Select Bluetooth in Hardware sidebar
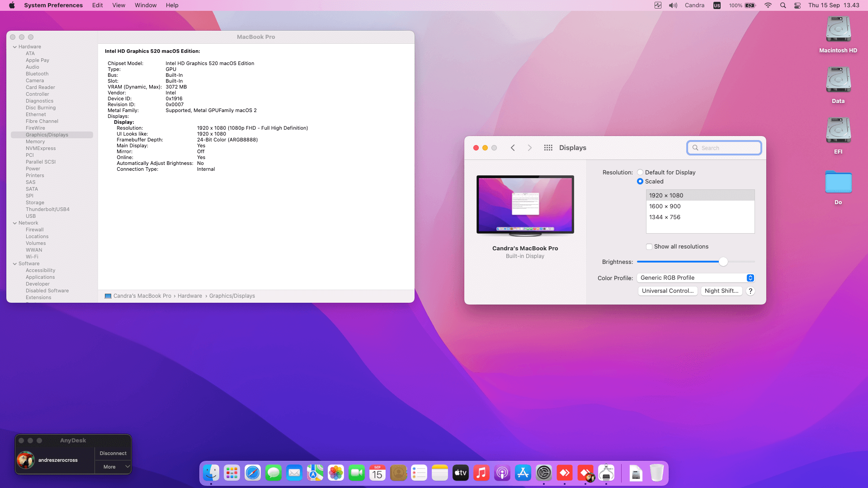 click(x=37, y=74)
